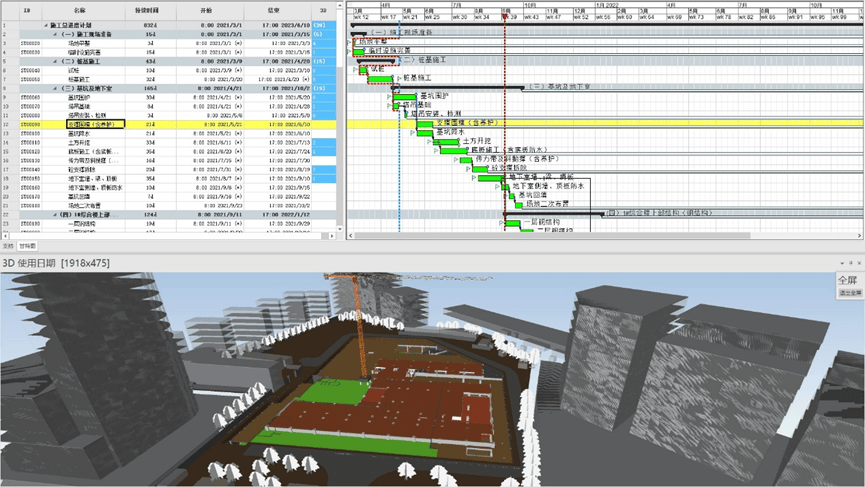Select the 场地二次布置 row in task table
The height and width of the screenshot is (487, 865).
coord(168,205)
